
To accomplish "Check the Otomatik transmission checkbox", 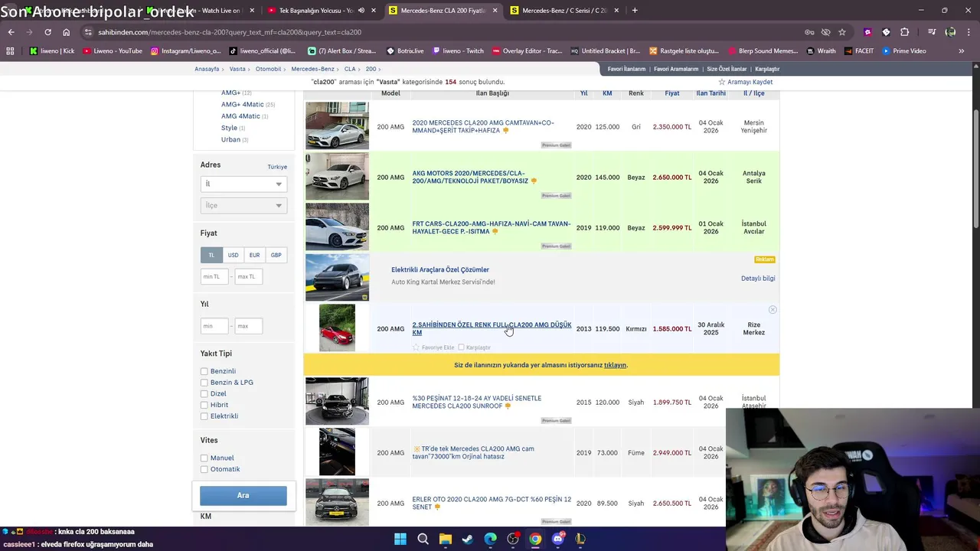I will [204, 469].
